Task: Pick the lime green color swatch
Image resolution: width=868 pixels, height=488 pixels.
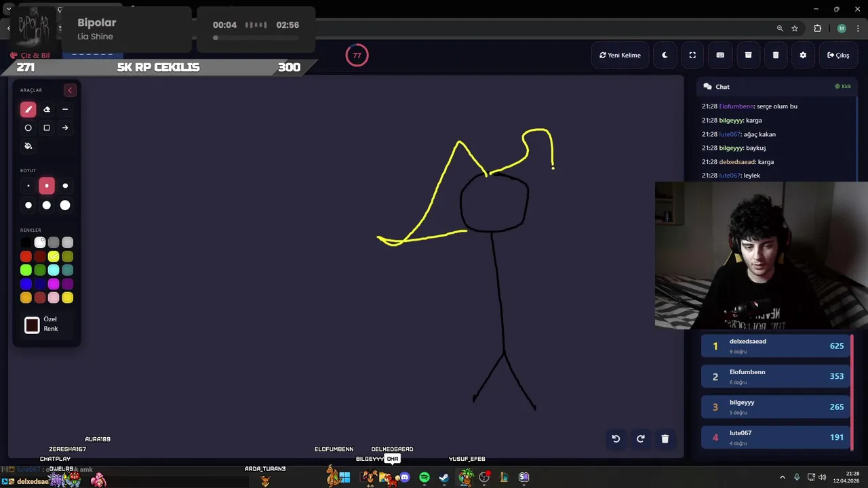Action: click(26, 270)
